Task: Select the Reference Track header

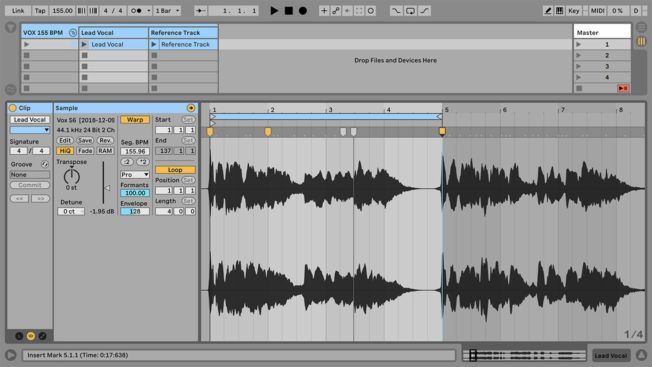Action: coord(183,32)
